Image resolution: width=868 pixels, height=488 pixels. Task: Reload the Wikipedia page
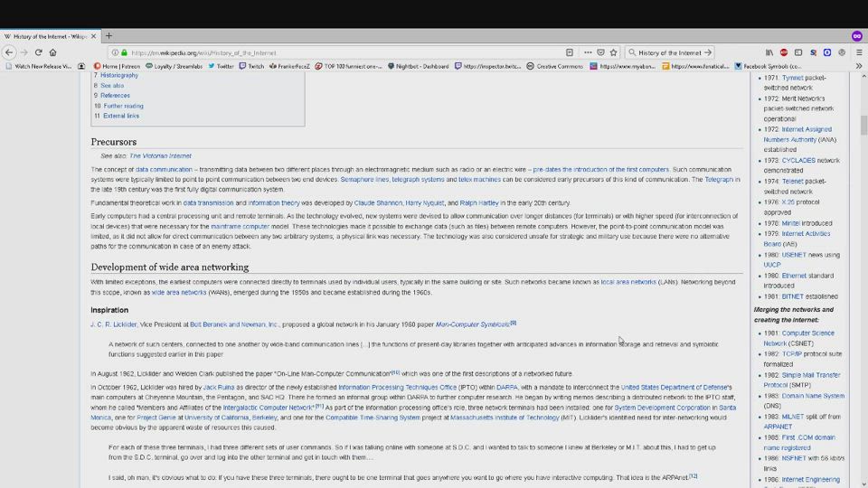tap(38, 52)
